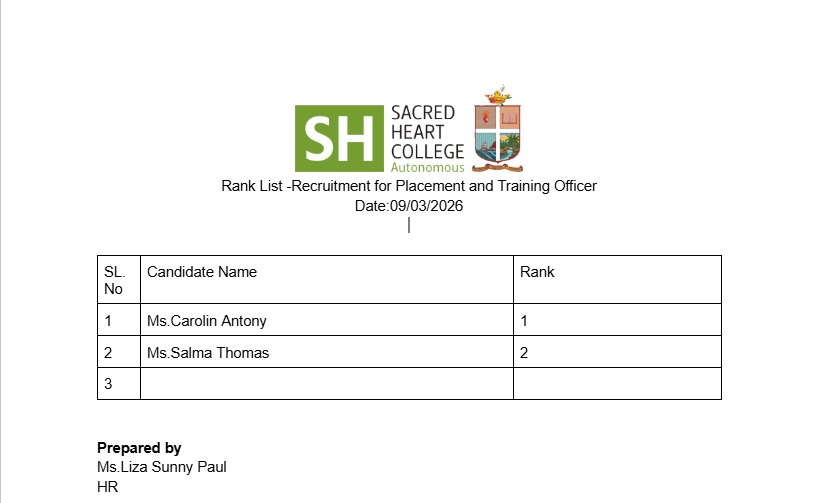Click the "SL. No" header cell

tap(118, 280)
